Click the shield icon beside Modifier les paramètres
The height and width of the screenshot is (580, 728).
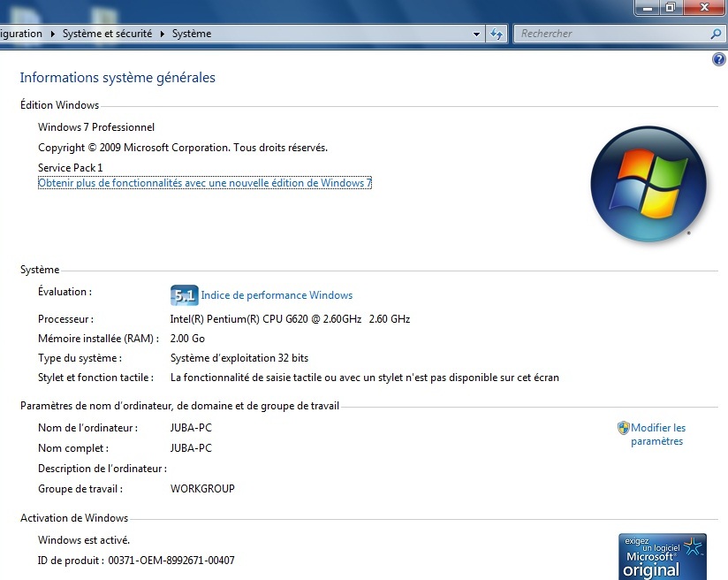click(x=623, y=428)
